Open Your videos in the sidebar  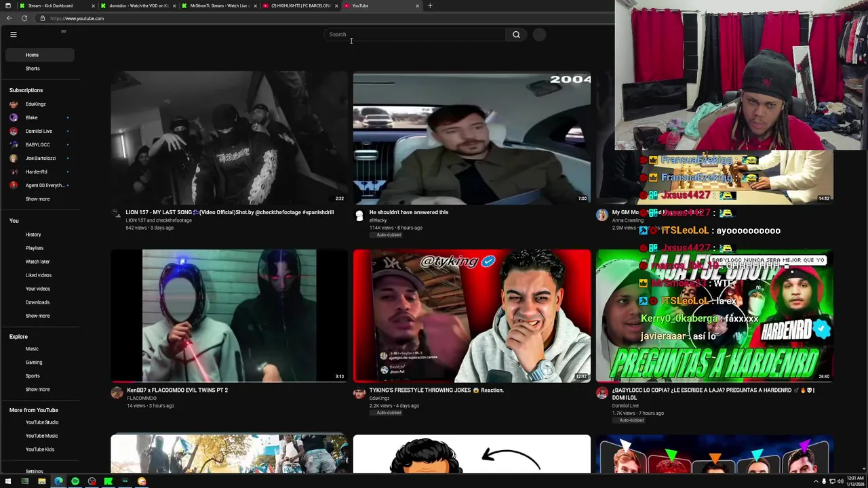[x=39, y=289]
